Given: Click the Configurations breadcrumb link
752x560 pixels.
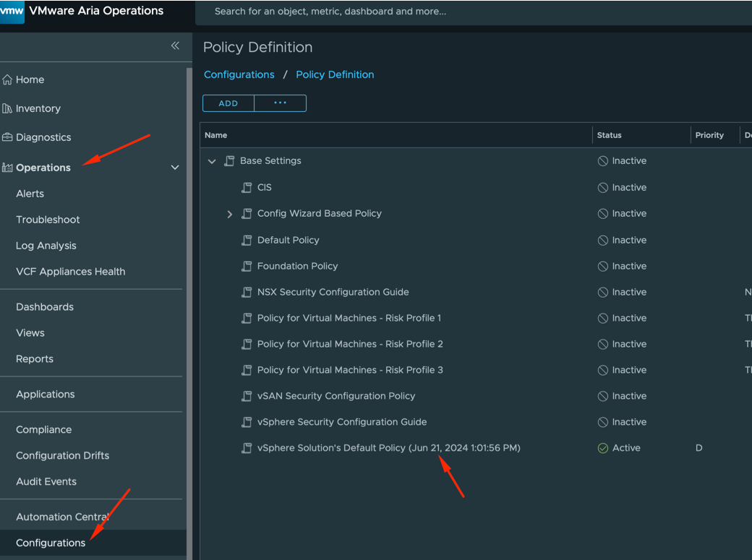Looking at the screenshot, I should point(239,74).
